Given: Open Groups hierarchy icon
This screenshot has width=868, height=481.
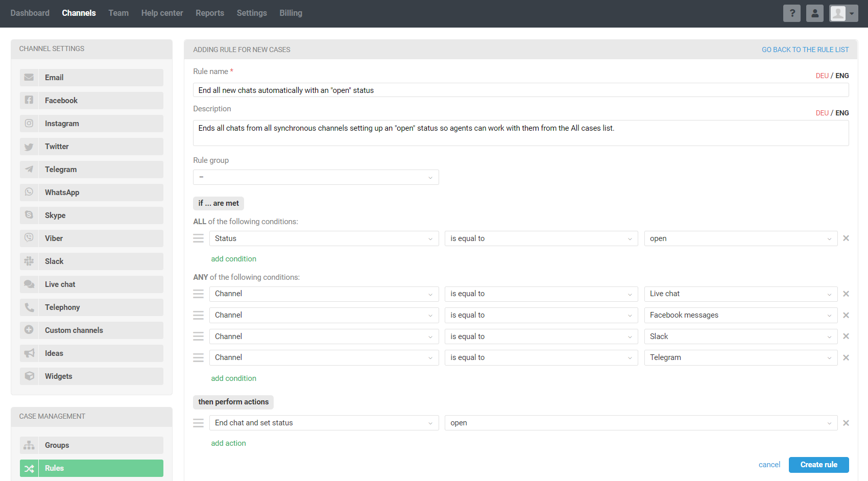Looking at the screenshot, I should click(x=29, y=445).
